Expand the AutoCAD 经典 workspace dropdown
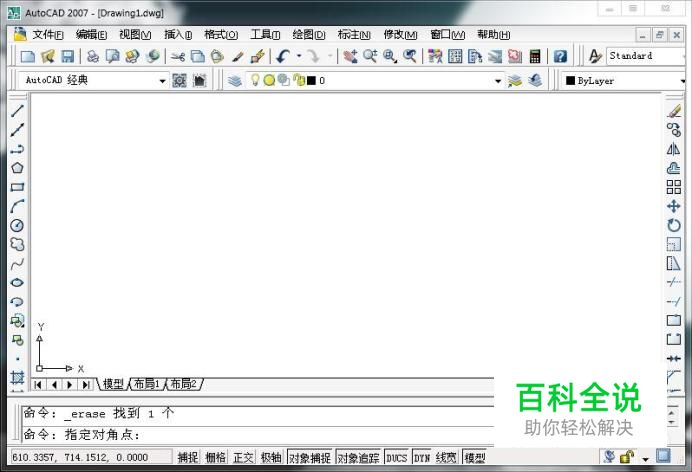The image size is (692, 472). 162,81
